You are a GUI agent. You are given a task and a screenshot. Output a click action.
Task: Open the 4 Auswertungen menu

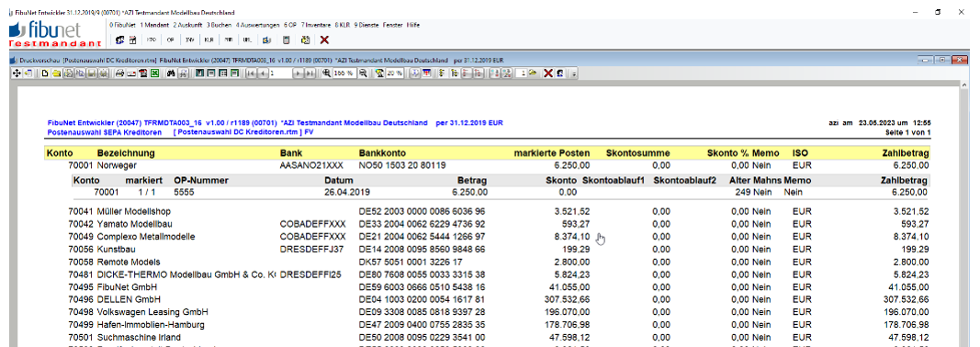point(257,25)
